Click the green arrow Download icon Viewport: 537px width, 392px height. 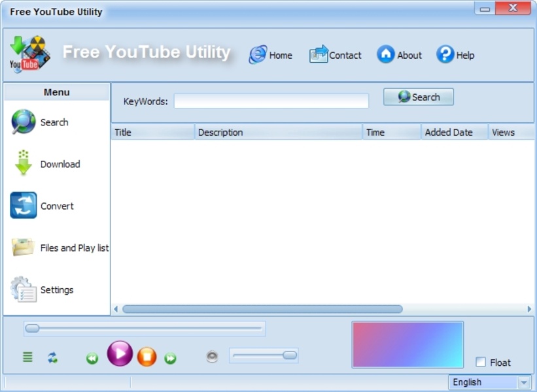[24, 163]
